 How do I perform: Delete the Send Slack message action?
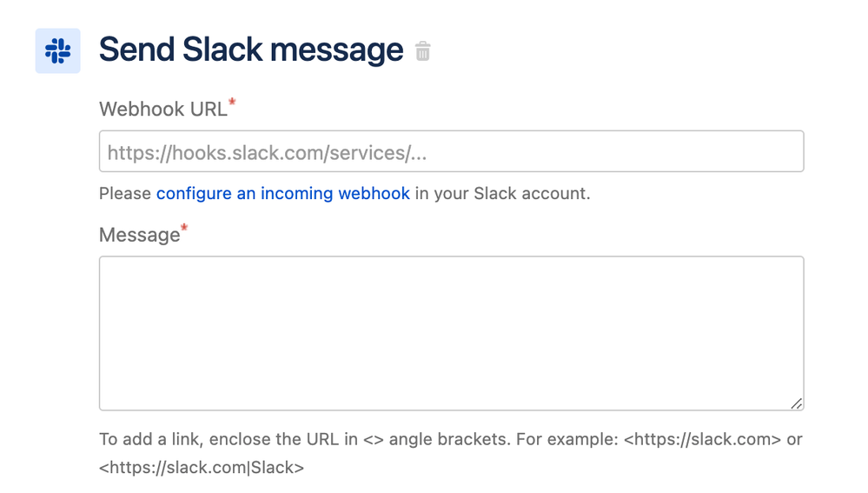[423, 51]
